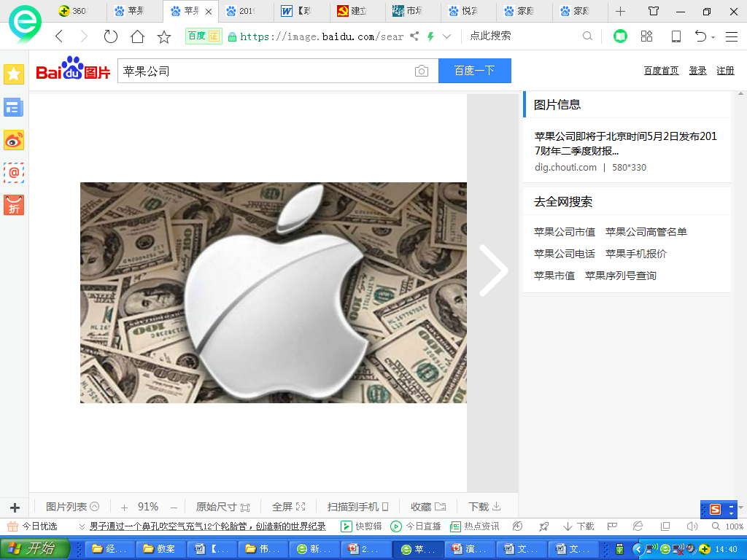Click the zoom-in plus beside 91%
The width and height of the screenshot is (747, 560).
(x=124, y=507)
